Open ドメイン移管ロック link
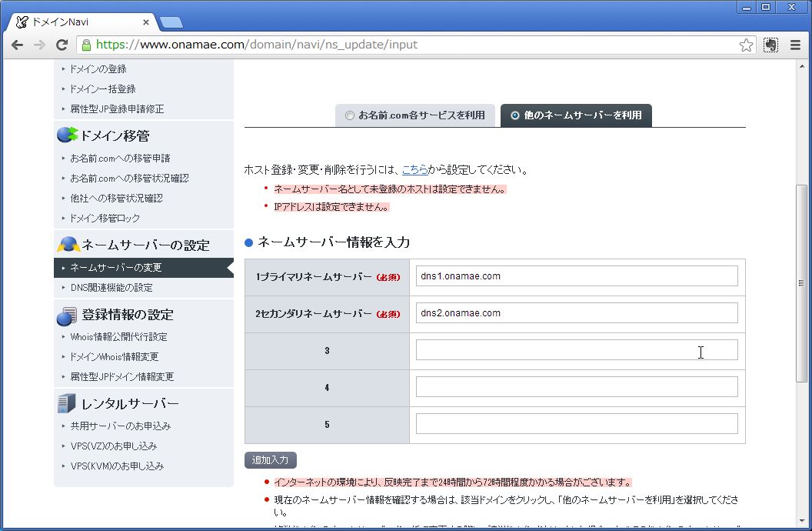The width and height of the screenshot is (812, 531). pyautogui.click(x=105, y=218)
